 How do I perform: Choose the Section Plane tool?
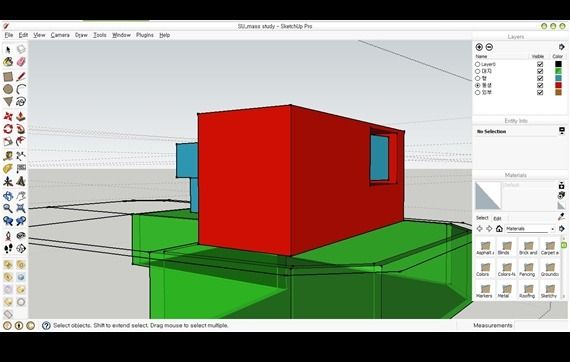[21, 248]
